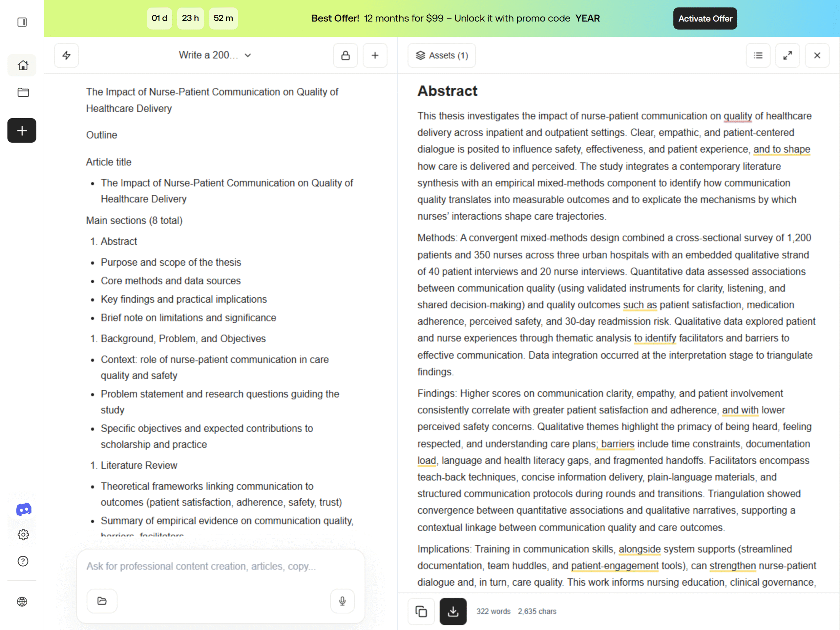Download the document
Image resolution: width=840 pixels, height=630 pixels.
(453, 611)
